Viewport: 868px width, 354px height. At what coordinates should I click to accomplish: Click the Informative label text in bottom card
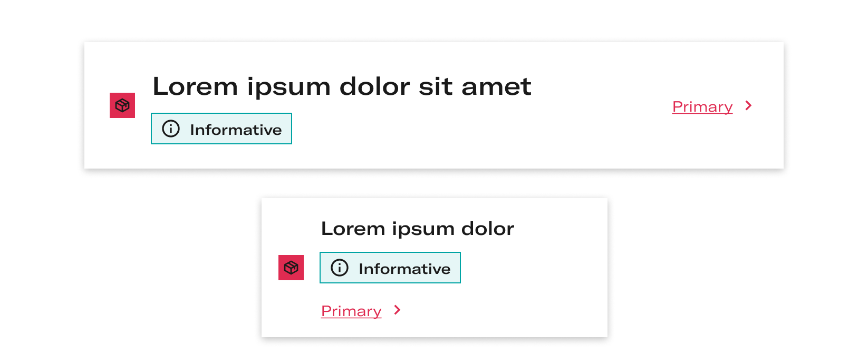[404, 269]
